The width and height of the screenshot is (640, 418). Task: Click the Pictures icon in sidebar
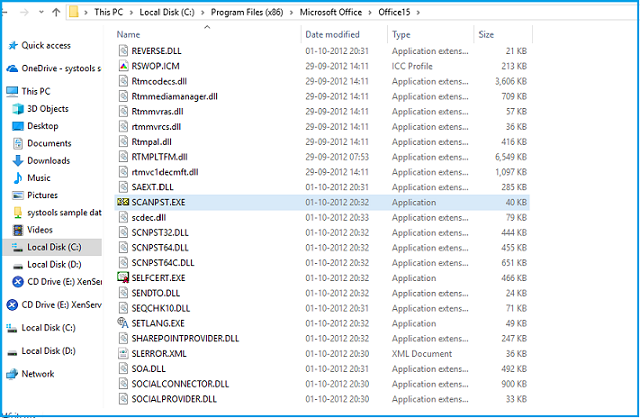tap(18, 195)
